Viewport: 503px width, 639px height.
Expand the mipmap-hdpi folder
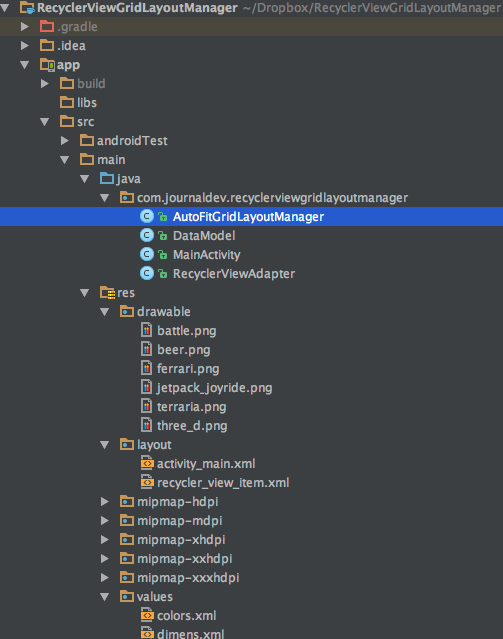click(105, 502)
